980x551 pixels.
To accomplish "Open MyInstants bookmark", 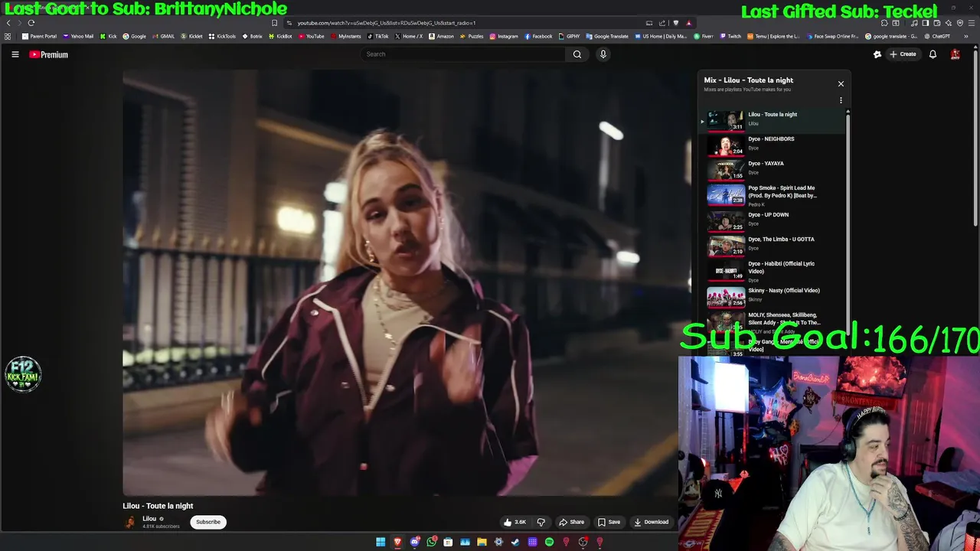I will pyautogui.click(x=345, y=36).
